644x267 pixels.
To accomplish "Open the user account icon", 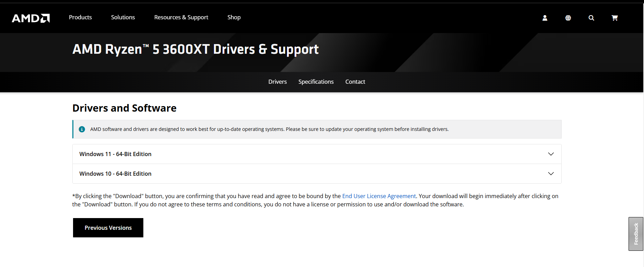I will click(545, 18).
